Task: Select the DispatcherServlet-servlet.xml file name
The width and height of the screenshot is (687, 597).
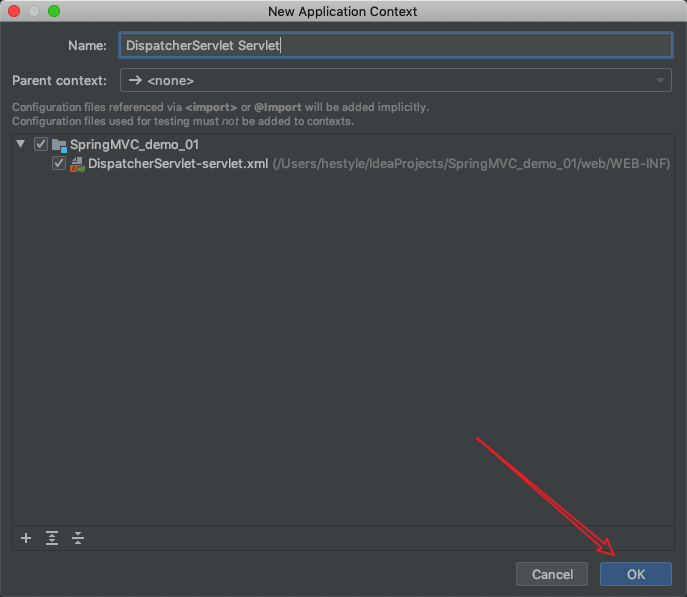Action: (x=178, y=164)
